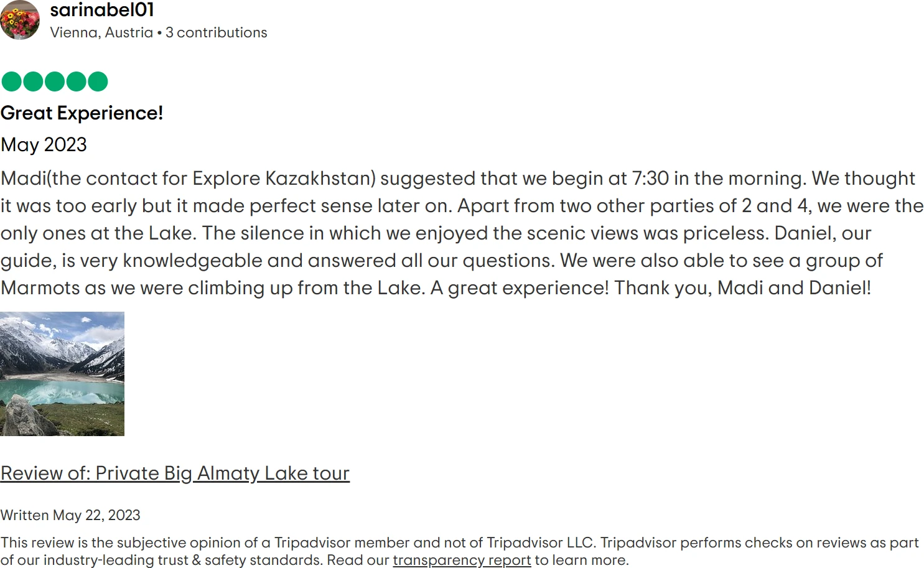Image resolution: width=924 pixels, height=568 pixels.
Task: Click sarinabel01's flower profile avatar
Action: point(20,20)
